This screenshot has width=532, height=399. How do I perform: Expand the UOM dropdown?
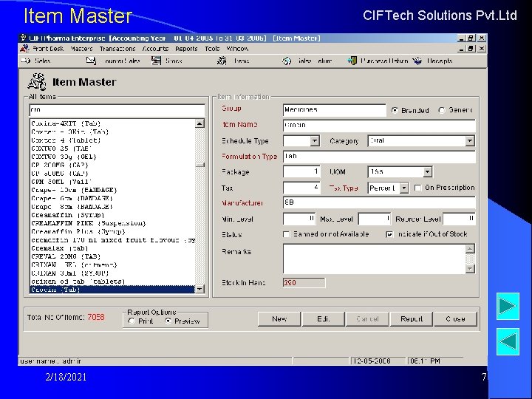click(428, 172)
